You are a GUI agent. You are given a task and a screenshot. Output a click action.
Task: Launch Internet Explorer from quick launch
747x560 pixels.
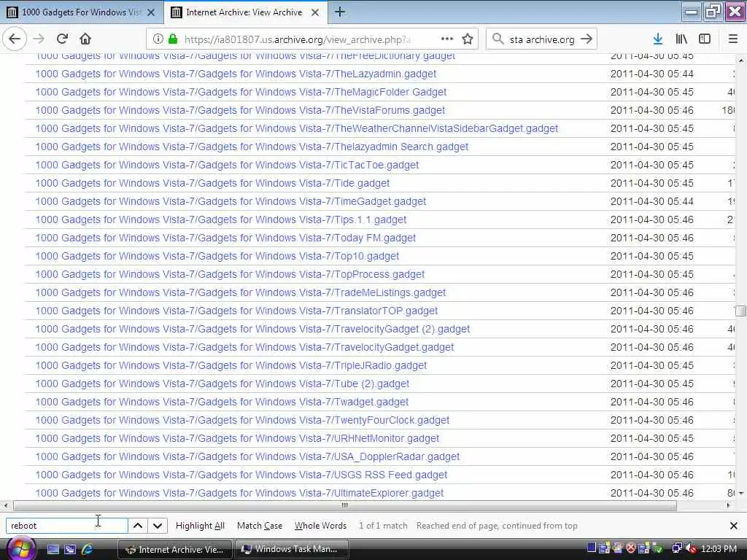[88, 550]
